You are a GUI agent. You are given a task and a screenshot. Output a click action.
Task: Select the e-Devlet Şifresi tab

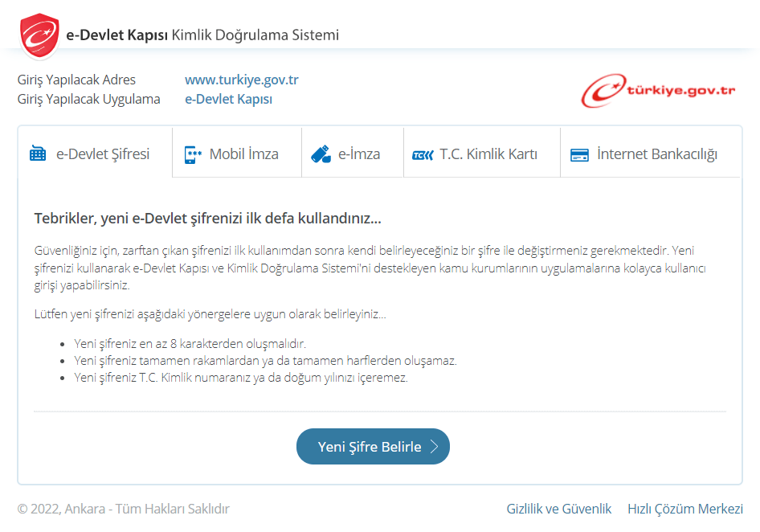point(102,154)
